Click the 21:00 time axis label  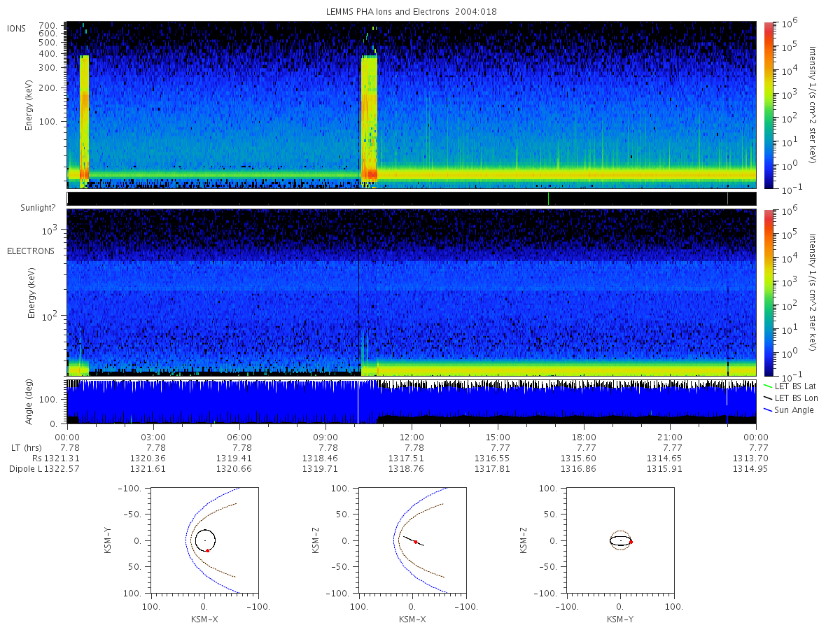670,437
